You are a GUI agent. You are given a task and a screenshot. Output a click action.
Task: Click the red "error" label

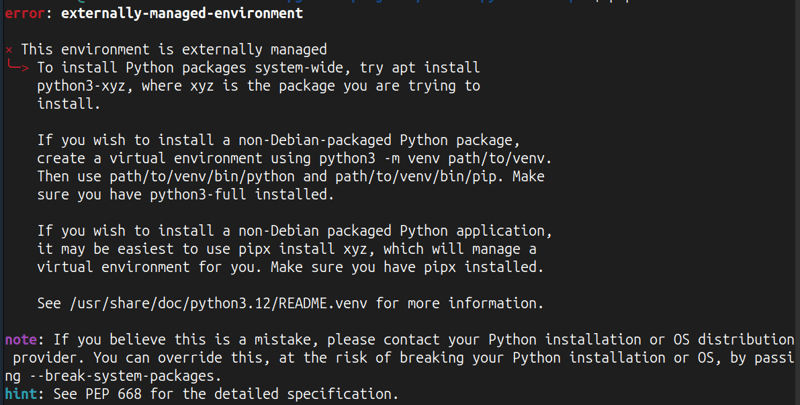24,13
